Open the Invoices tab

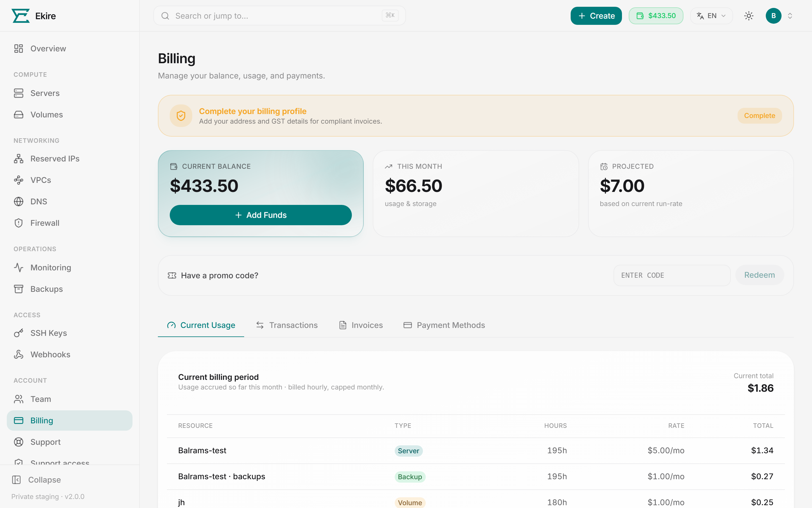(x=361, y=325)
